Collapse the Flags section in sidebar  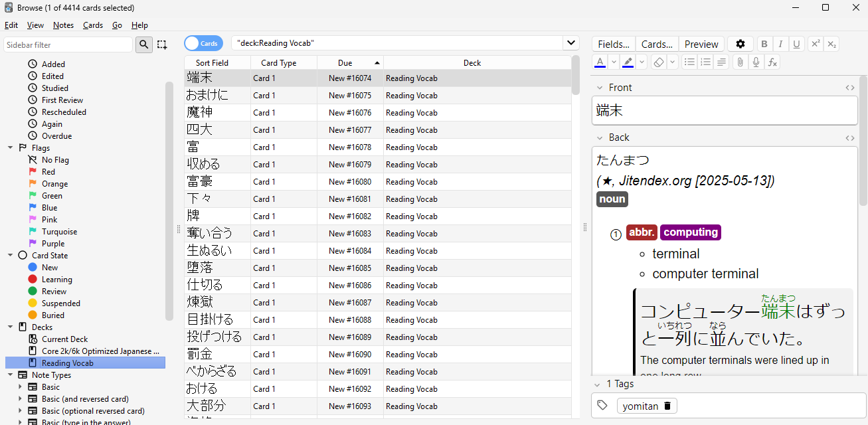[11, 148]
